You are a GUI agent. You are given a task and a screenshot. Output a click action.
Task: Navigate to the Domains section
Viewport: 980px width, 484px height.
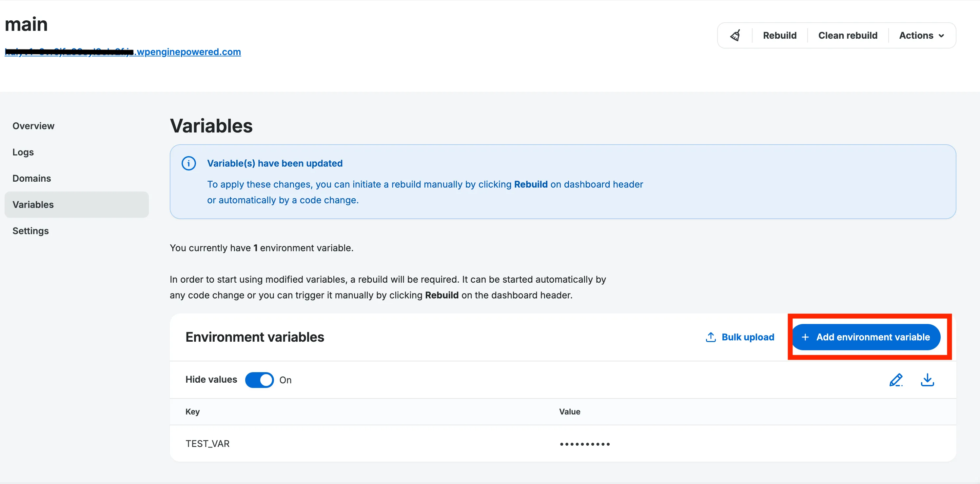pyautogui.click(x=31, y=178)
